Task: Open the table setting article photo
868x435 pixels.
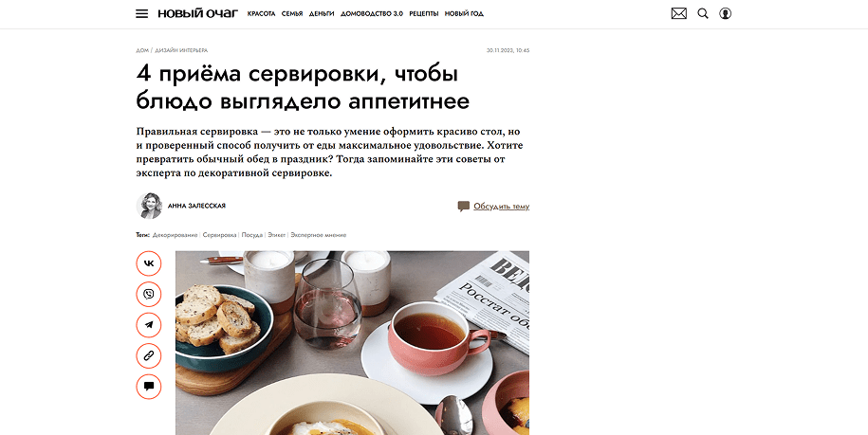Action: (352, 343)
